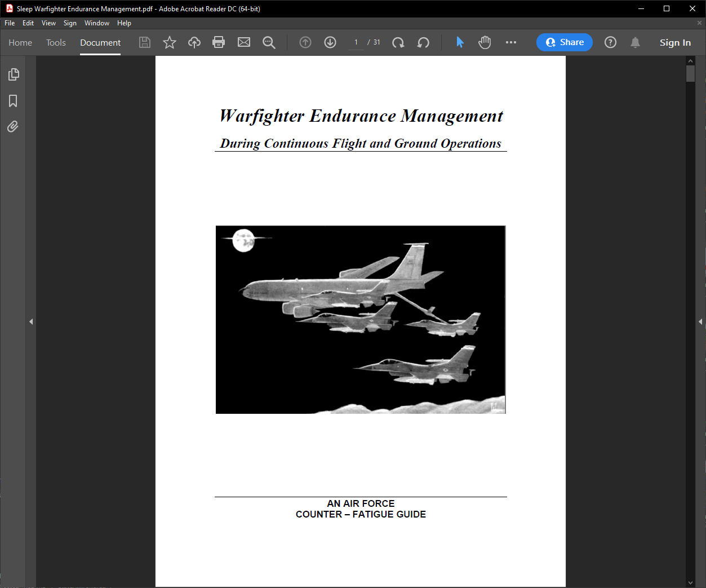Click the 'AN AIR FORCE' text

[361, 503]
